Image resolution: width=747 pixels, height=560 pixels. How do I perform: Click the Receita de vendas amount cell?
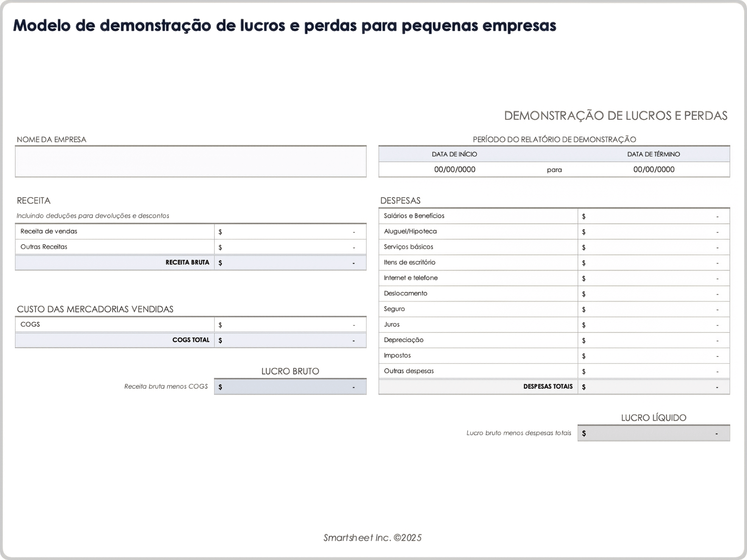tap(290, 231)
